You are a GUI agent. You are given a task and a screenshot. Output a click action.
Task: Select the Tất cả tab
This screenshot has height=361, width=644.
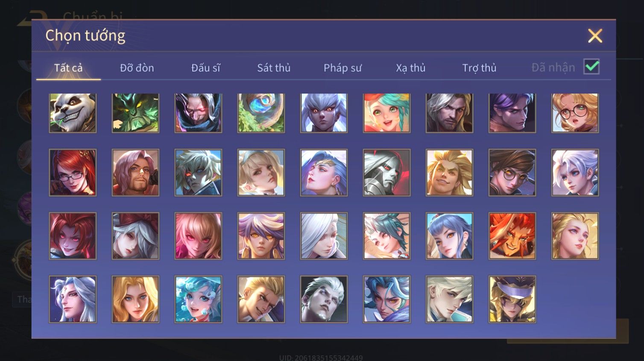[x=68, y=68]
